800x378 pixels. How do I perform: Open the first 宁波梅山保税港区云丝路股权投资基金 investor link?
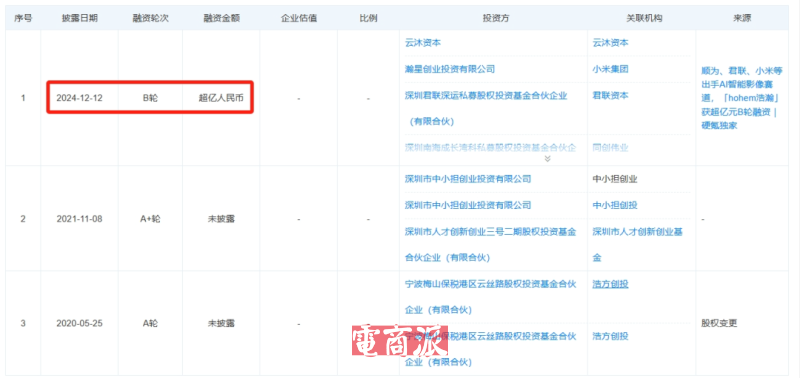point(490,297)
